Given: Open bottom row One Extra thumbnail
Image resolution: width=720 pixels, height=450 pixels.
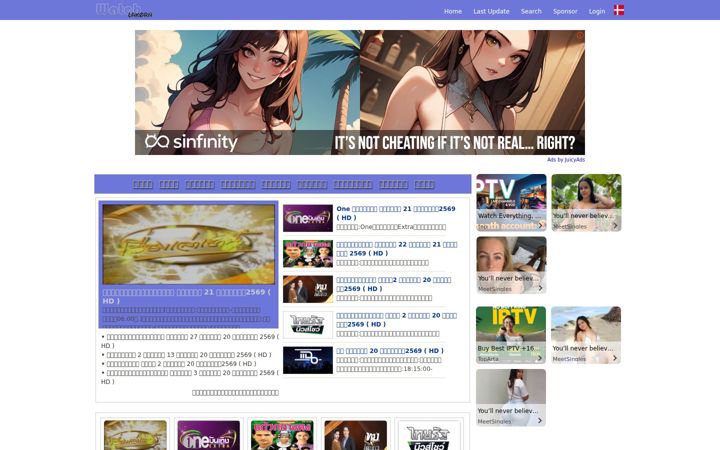Looking at the screenshot, I should (208, 435).
